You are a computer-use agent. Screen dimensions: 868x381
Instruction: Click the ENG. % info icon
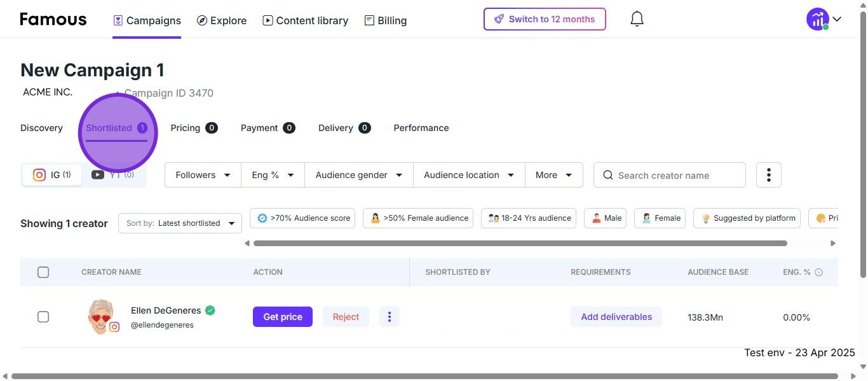tap(819, 272)
